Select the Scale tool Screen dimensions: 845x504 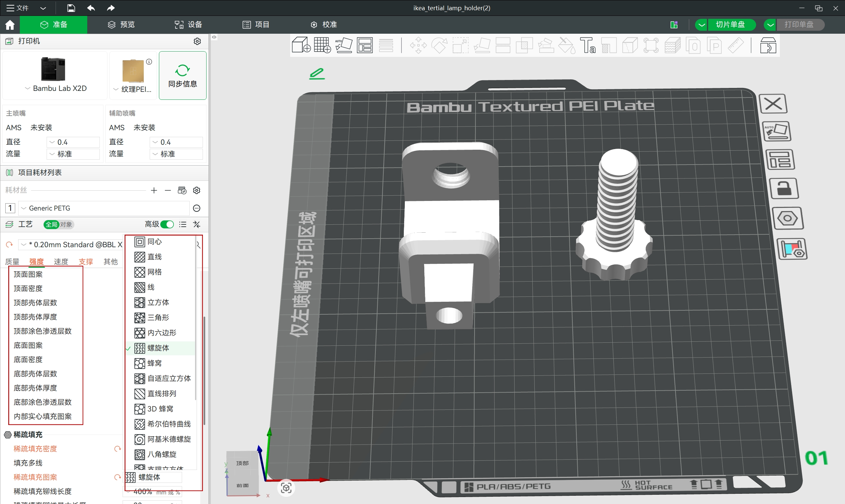(460, 45)
